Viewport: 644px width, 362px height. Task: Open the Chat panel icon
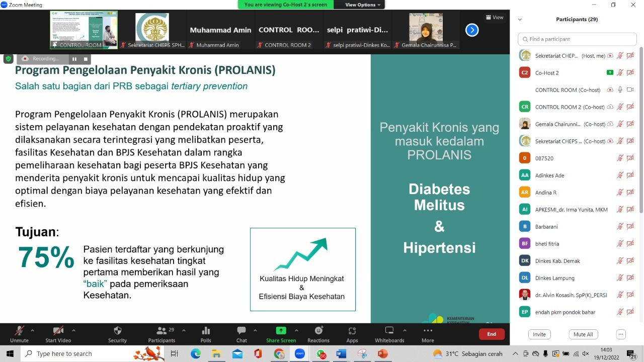pos(242,331)
